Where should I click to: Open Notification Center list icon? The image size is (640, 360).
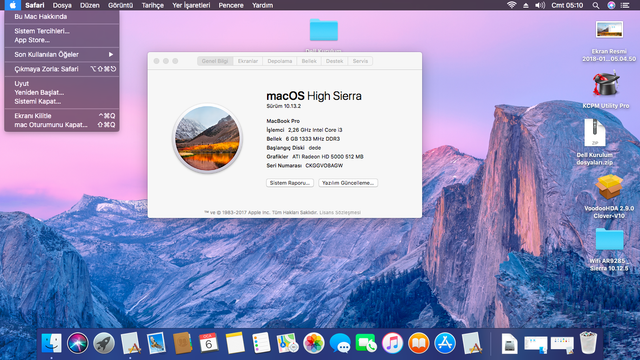[625, 5]
